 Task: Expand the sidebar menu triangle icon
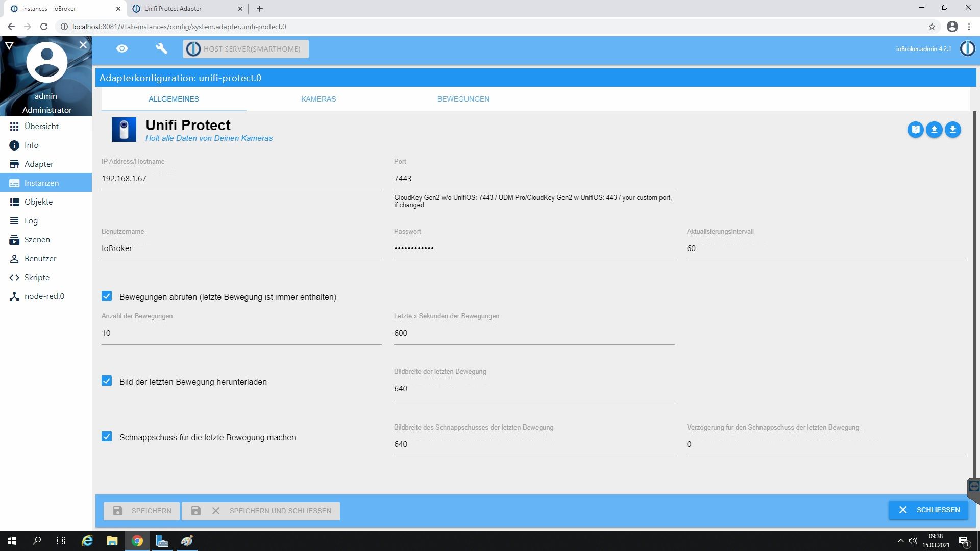click(9, 45)
